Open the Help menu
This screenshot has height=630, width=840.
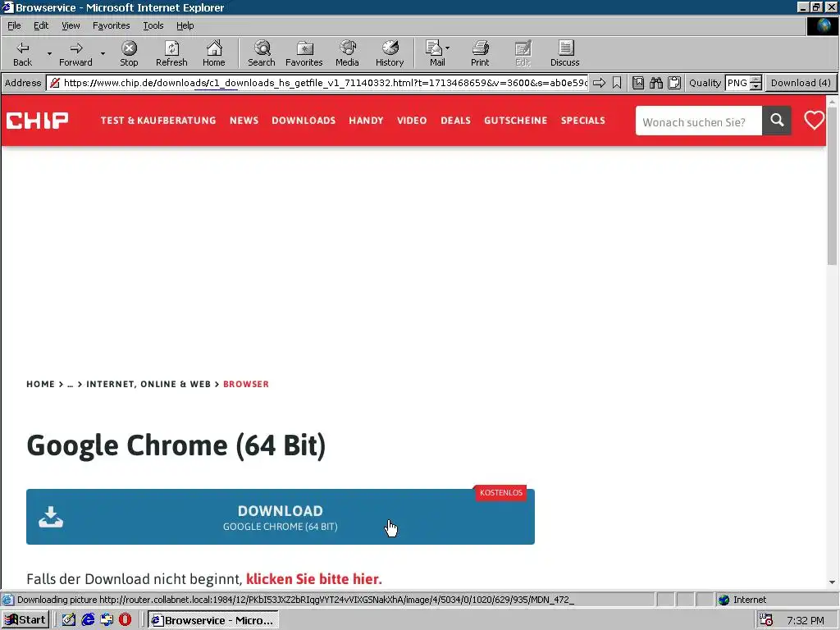point(185,25)
